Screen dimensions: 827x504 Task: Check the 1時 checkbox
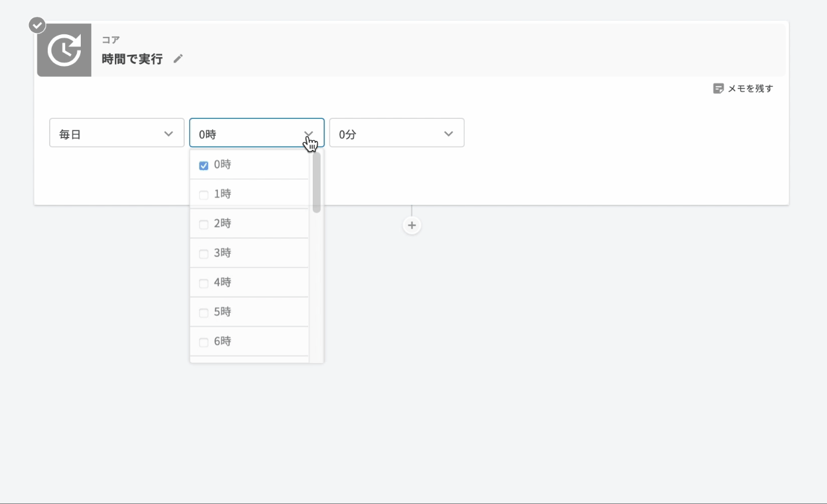(204, 195)
